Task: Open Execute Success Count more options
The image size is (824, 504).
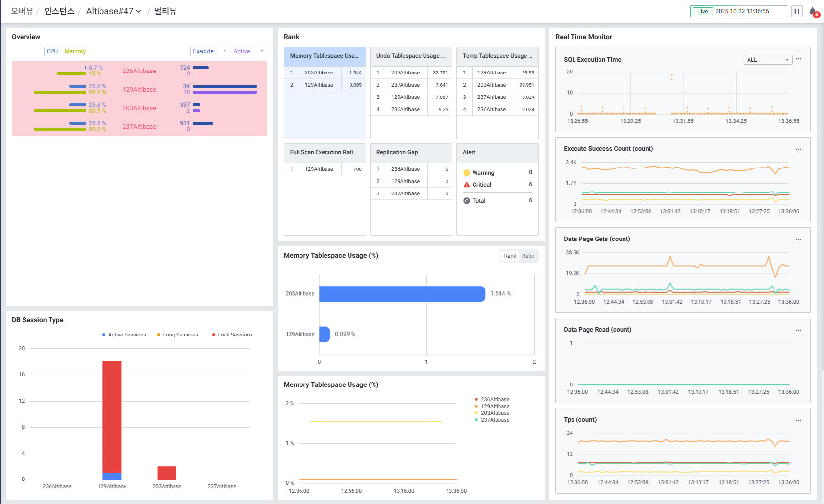Action: 798,149
